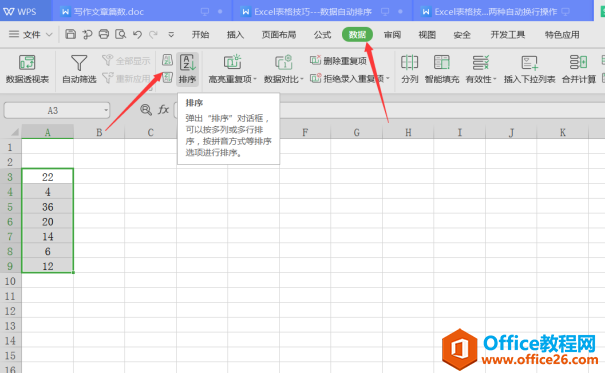Click the descending sort icon

pyautogui.click(x=167, y=78)
